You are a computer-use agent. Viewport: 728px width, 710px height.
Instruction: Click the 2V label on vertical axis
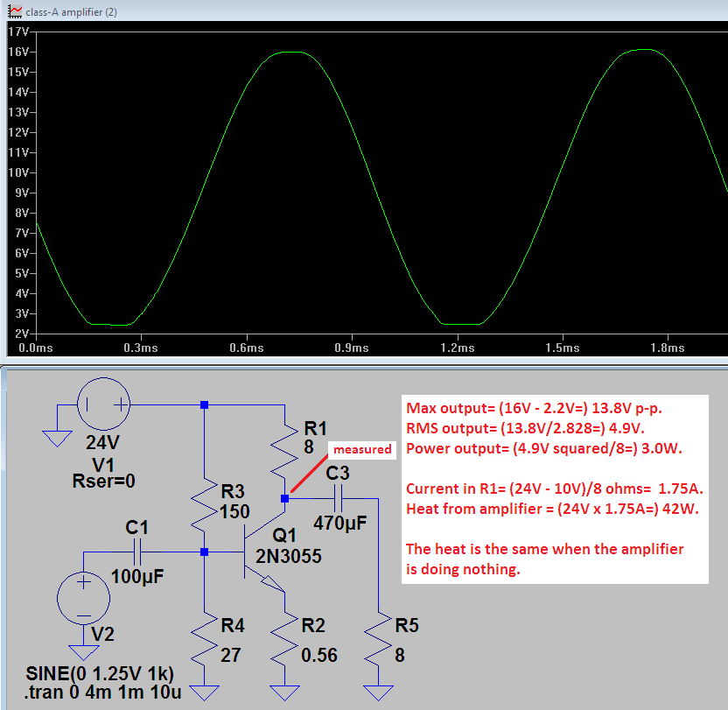22,334
